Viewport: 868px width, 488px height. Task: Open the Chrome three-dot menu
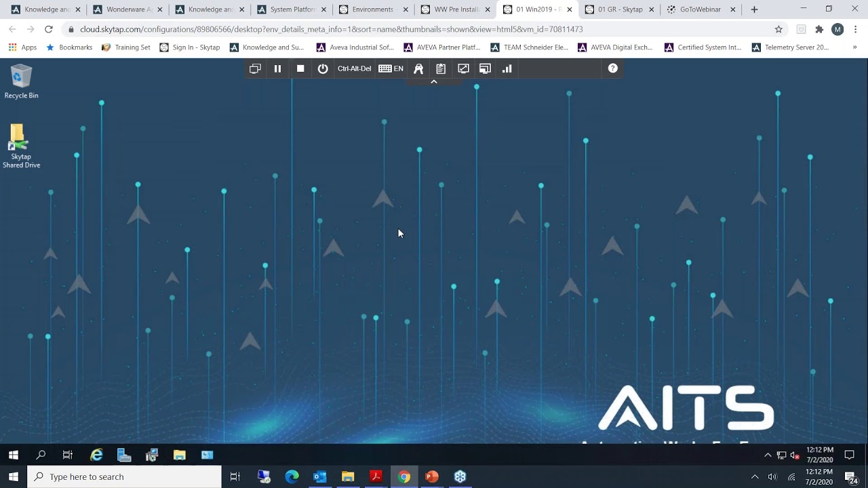pos(856,29)
